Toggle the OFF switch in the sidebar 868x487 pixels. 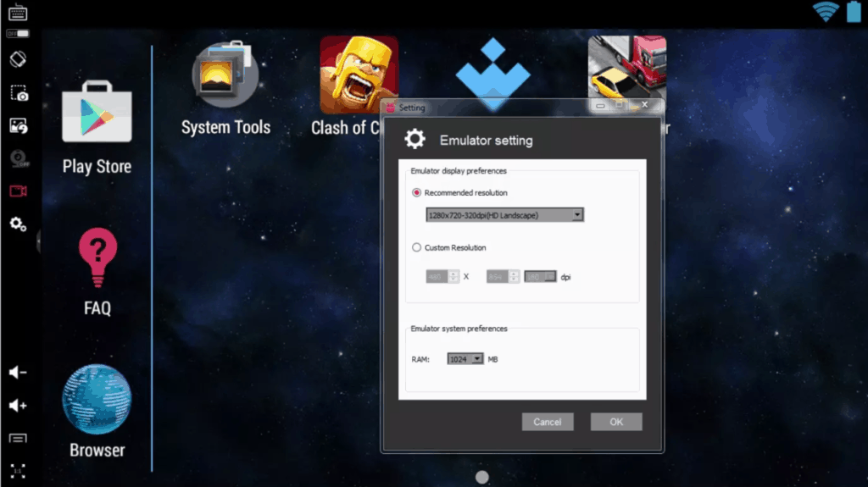tap(18, 34)
